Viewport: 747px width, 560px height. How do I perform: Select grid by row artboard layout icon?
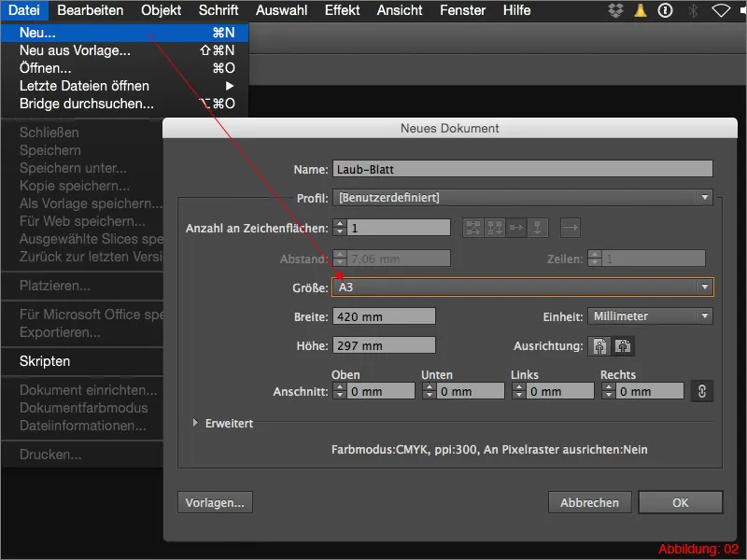pos(473,228)
